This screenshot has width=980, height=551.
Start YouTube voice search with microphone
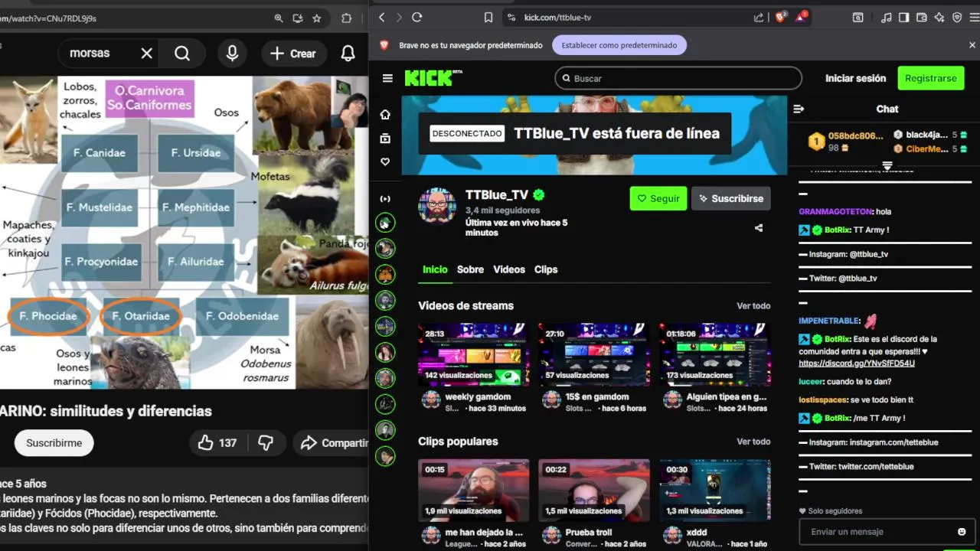232,53
